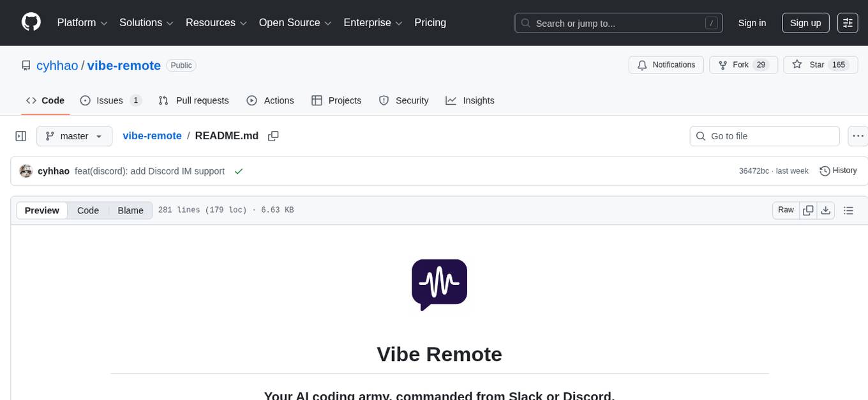Switch to the Blame view tab

(x=130, y=210)
